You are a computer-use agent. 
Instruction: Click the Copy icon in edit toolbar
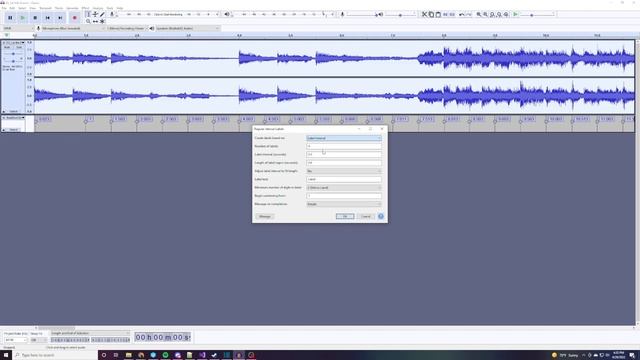[431, 14]
